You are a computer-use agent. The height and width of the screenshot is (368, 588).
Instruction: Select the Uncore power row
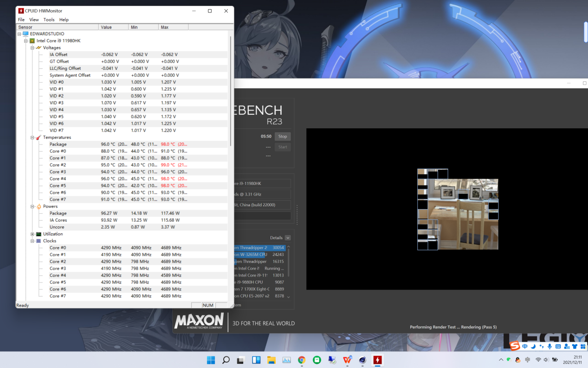coord(138,227)
